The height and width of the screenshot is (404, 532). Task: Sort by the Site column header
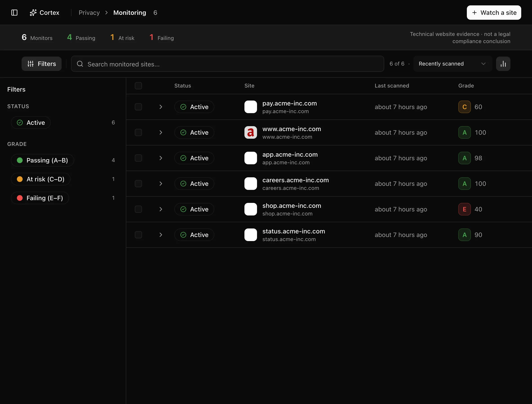[x=249, y=86]
